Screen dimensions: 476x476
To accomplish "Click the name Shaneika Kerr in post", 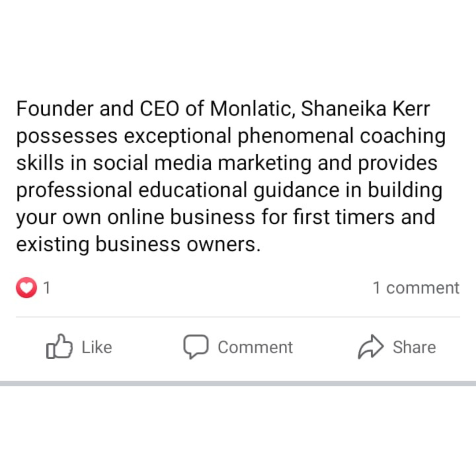I will tap(365, 109).
